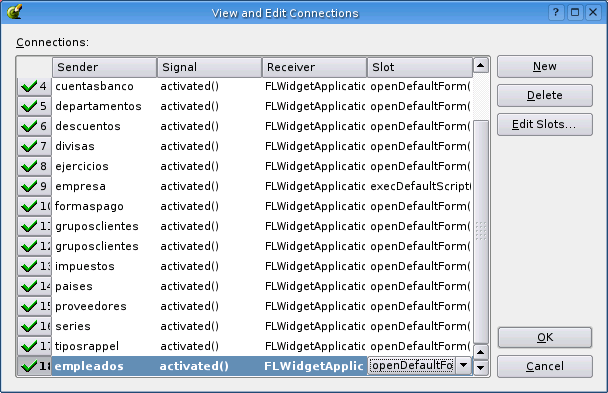Select row 13 checkmark header for impuestos

coord(35,266)
